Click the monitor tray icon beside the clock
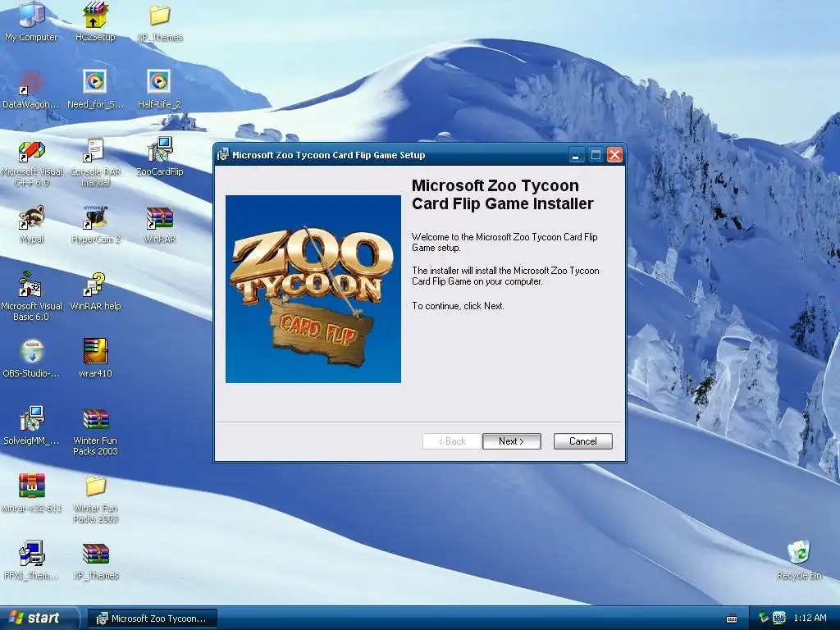Screen dimensions: 840x630 [x=779, y=618]
